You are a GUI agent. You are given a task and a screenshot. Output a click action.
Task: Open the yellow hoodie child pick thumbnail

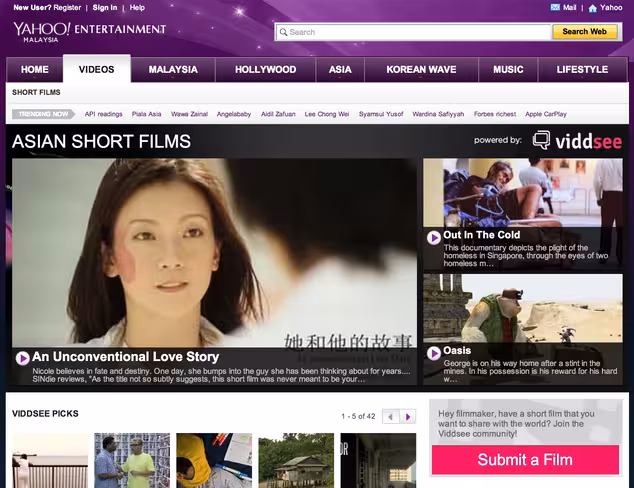[214, 461]
